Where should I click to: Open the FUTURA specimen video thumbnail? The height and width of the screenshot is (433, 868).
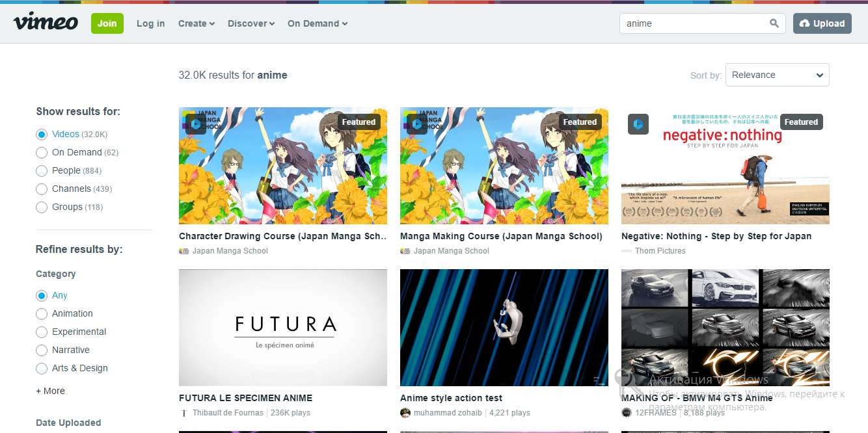(283, 328)
